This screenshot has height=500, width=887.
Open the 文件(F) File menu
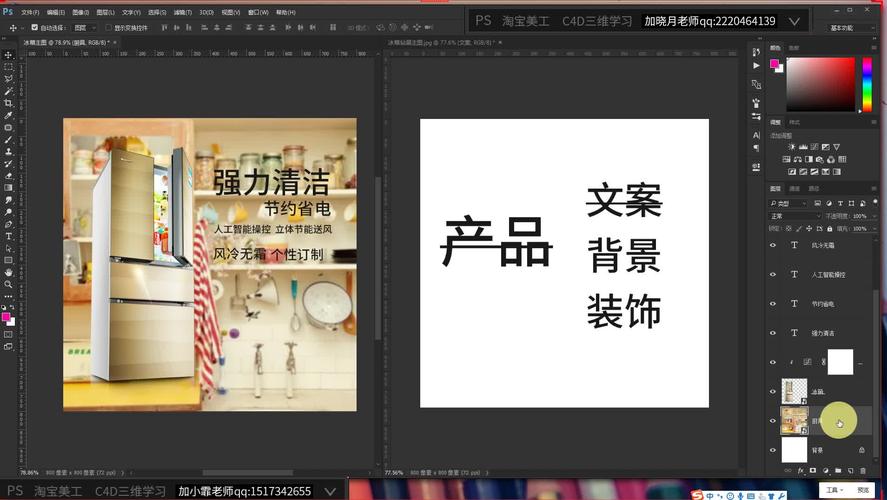click(x=30, y=12)
